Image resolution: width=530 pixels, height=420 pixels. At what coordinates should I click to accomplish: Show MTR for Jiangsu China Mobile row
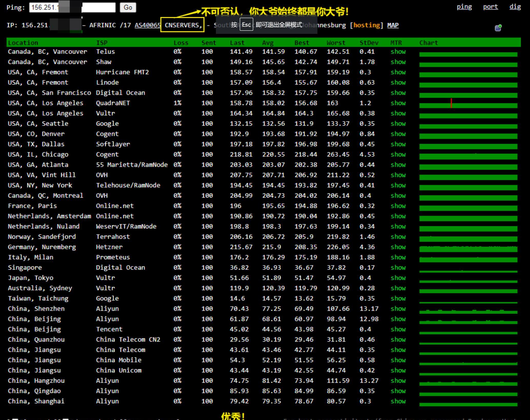398,360
